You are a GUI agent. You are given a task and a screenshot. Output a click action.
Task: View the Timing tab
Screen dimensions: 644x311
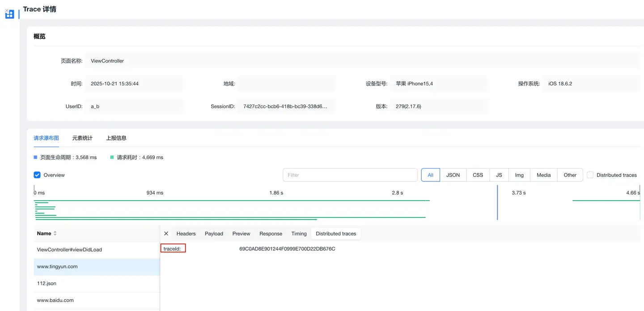point(299,234)
